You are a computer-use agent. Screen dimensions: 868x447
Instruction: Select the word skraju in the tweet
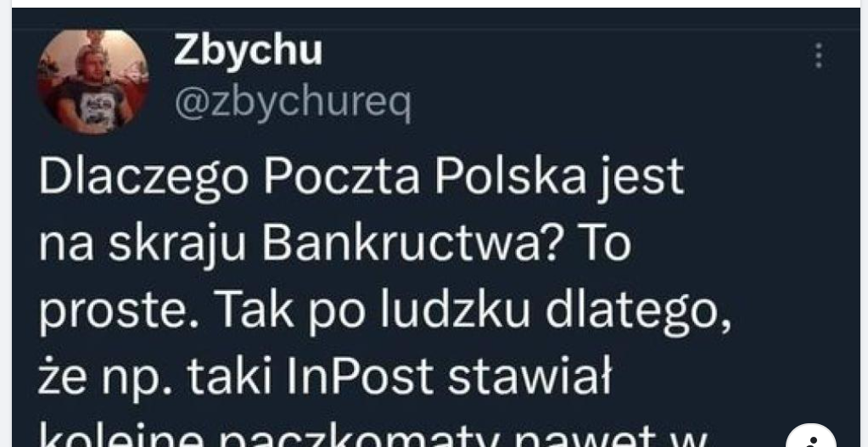click(176, 244)
